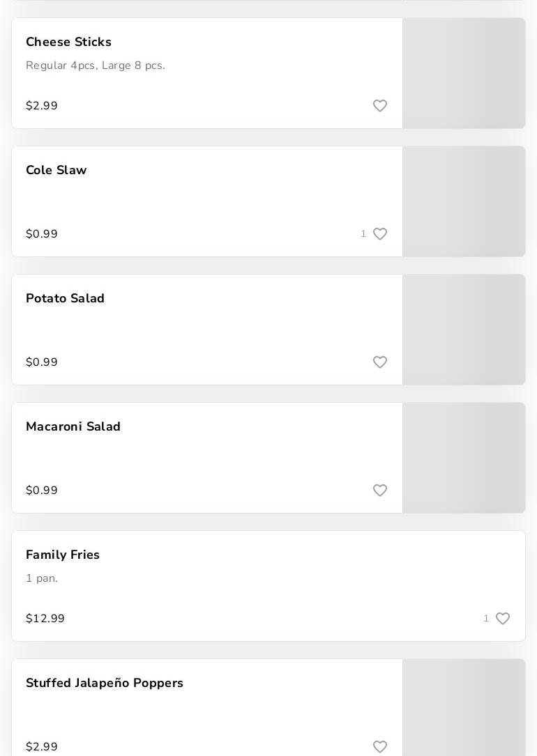
Task: Select the Family Fries title
Action: [63, 555]
